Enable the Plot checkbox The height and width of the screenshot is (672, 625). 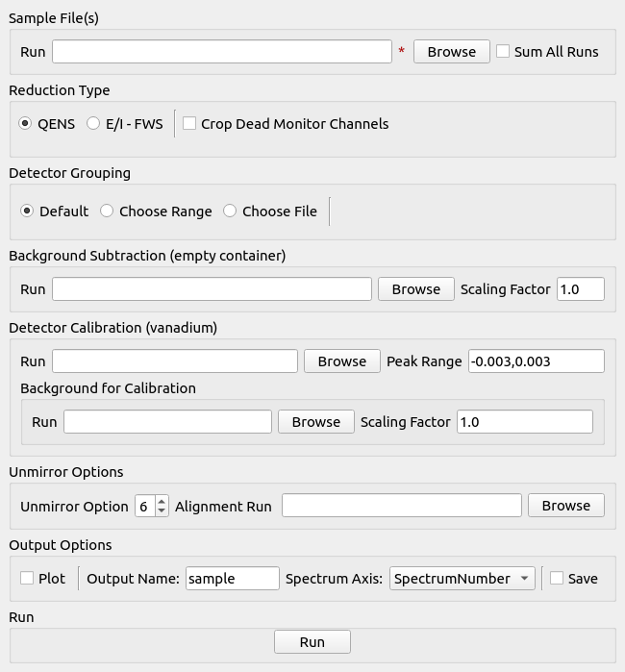coord(27,579)
